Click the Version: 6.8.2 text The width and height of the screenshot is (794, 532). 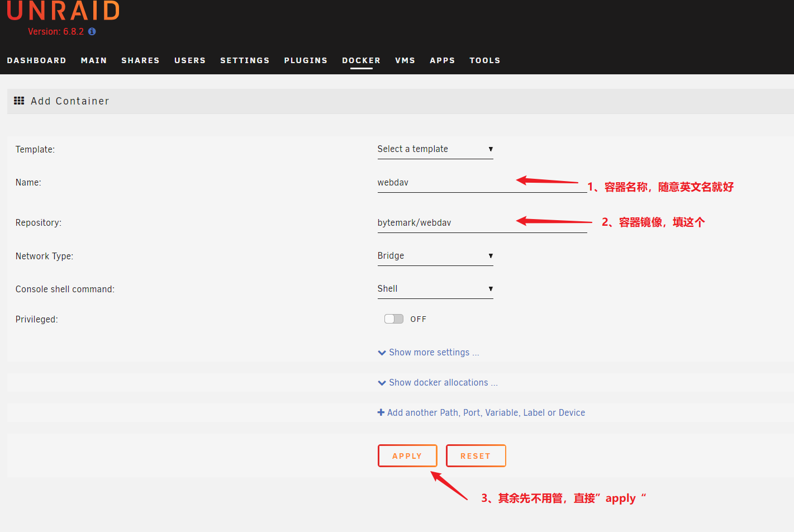56,32
